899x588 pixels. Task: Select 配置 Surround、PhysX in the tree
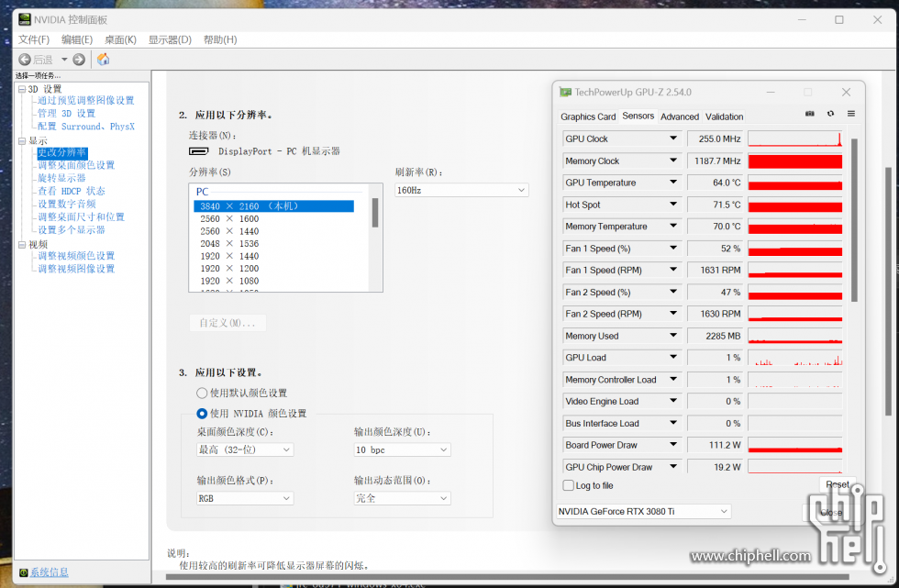click(86, 127)
